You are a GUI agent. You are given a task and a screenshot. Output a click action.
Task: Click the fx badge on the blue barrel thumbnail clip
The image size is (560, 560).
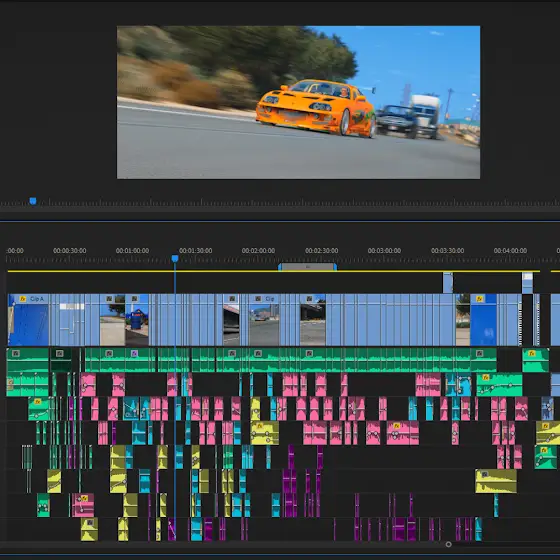click(135, 299)
